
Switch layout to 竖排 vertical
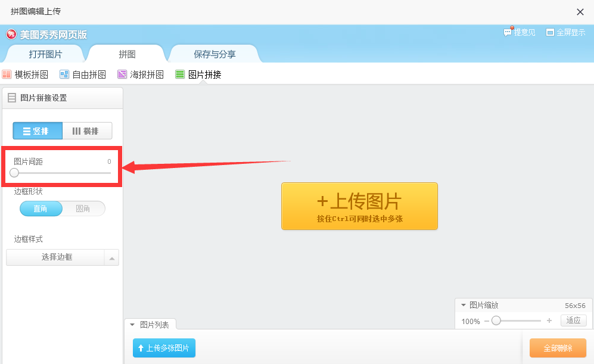coord(38,131)
